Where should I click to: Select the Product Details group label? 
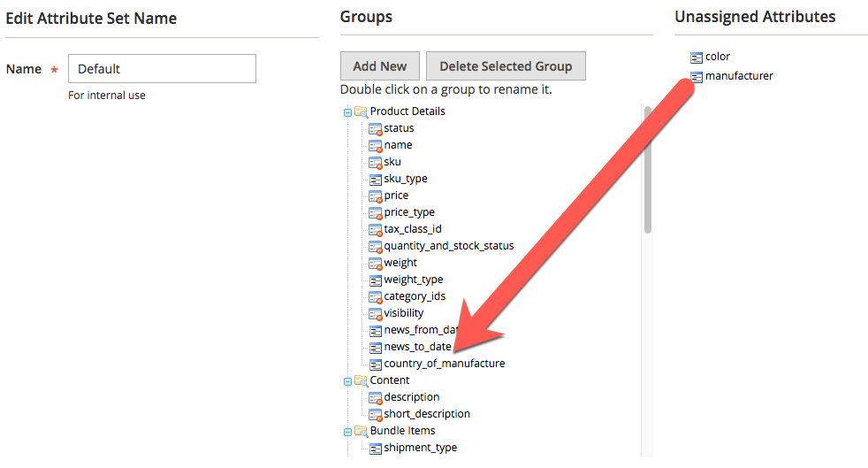click(x=407, y=111)
